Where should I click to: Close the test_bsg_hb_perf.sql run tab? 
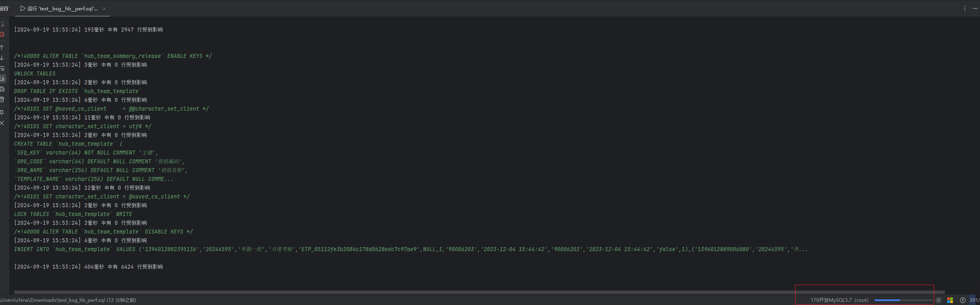point(104,8)
